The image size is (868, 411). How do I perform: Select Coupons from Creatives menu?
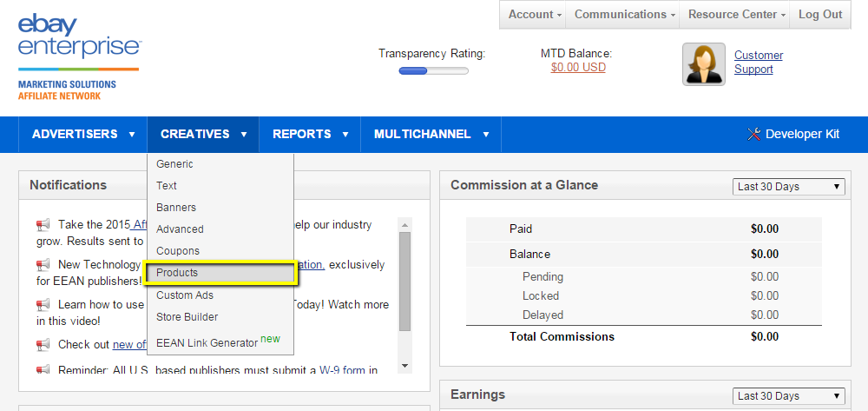tap(220, 250)
